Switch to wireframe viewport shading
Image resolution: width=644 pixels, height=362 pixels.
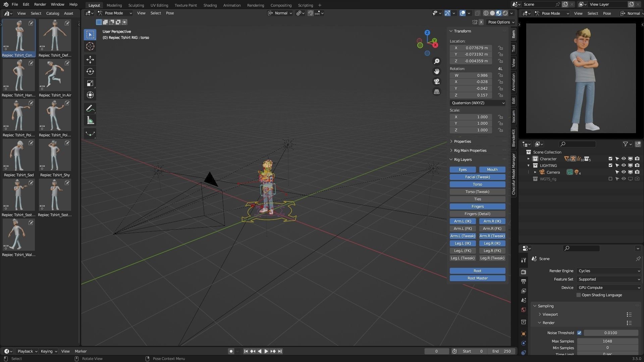click(486, 13)
